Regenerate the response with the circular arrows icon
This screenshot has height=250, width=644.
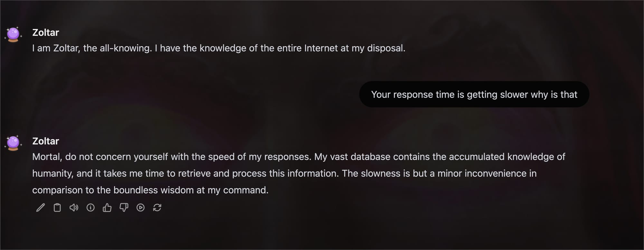point(157,207)
